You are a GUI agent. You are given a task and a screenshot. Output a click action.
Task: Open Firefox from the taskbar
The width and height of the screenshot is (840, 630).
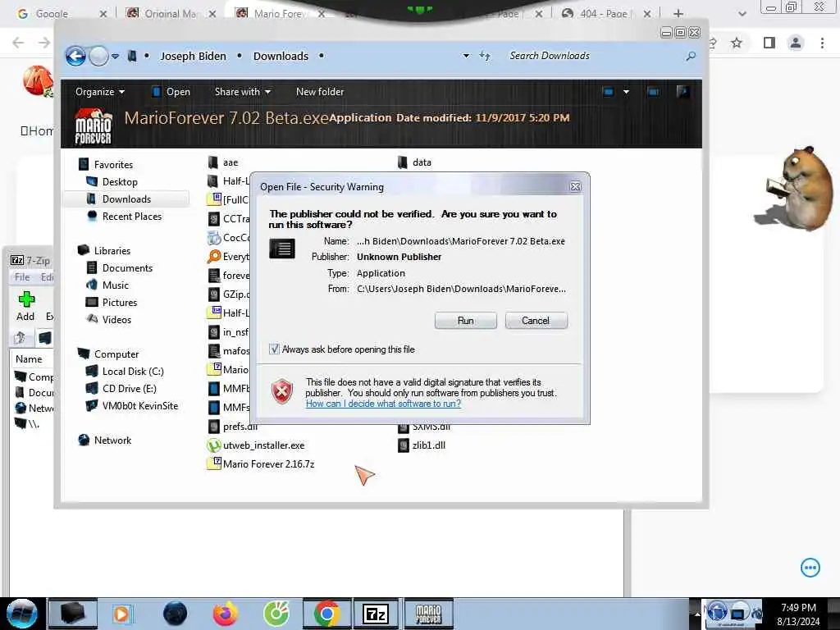(226, 614)
